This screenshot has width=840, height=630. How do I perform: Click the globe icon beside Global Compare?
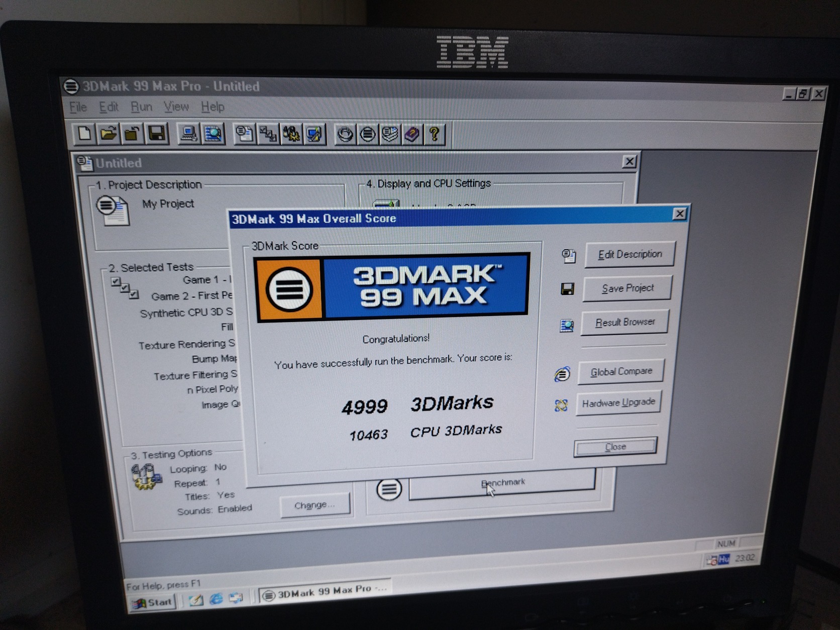click(x=562, y=374)
